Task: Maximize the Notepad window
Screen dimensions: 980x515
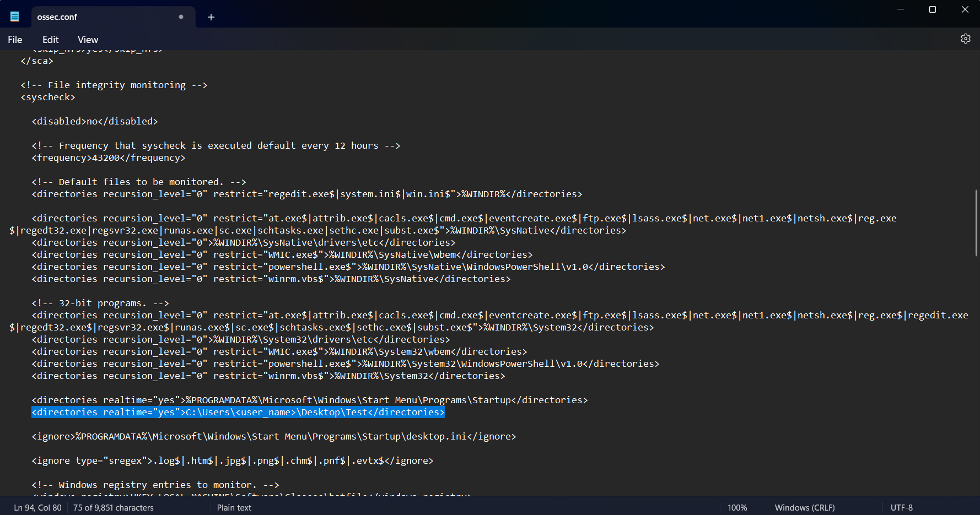Action: tap(933, 9)
